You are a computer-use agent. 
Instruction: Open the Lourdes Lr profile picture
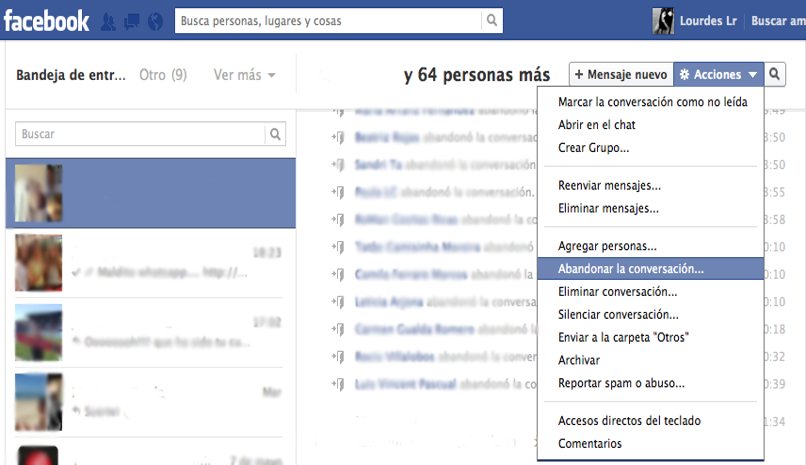point(663,21)
